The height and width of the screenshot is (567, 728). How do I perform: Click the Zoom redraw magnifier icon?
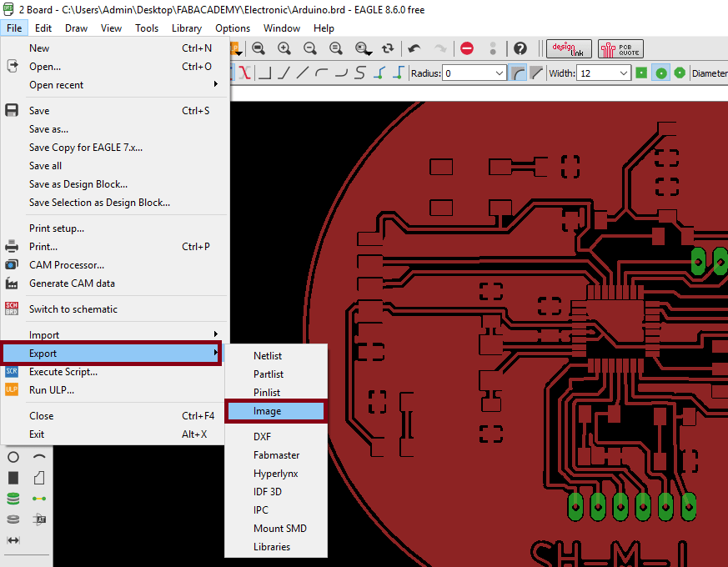pyautogui.click(x=336, y=48)
